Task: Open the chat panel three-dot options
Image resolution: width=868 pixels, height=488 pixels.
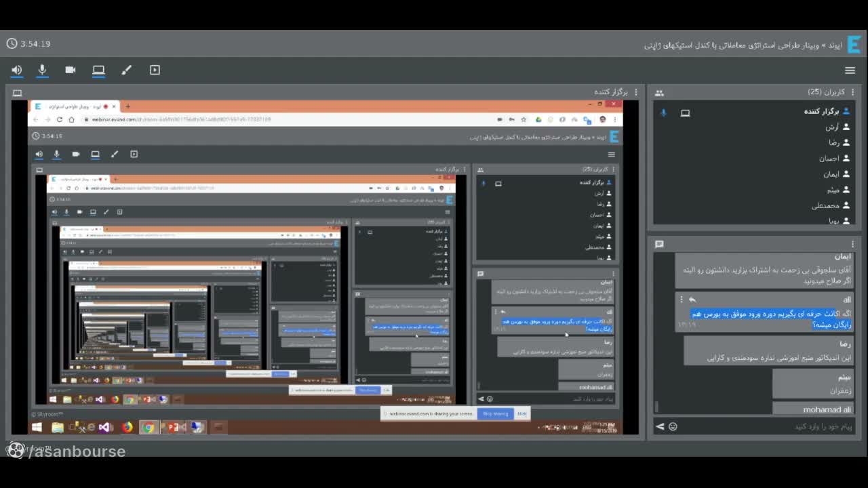Action: (x=852, y=244)
